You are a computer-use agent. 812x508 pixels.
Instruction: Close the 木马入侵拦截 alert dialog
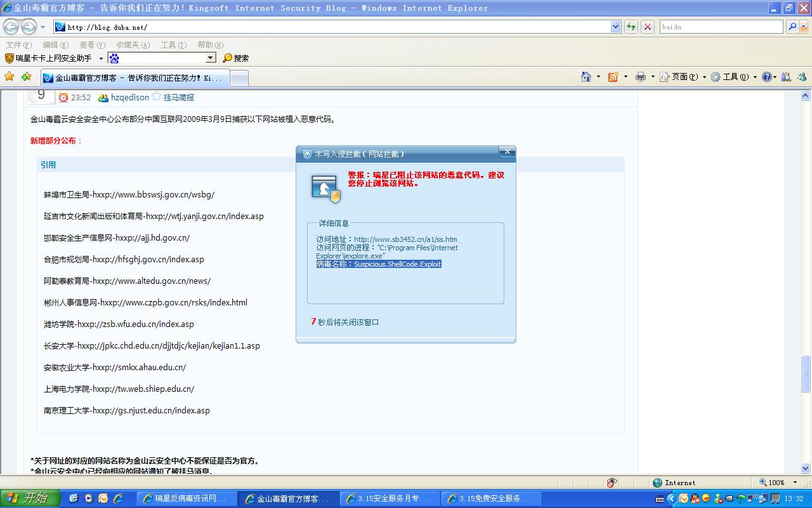[507, 152]
